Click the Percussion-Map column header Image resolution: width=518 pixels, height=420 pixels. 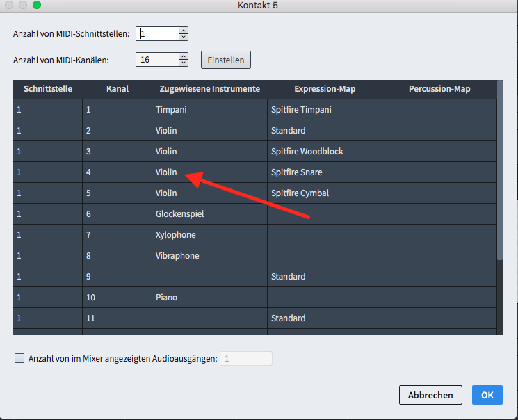(439, 89)
